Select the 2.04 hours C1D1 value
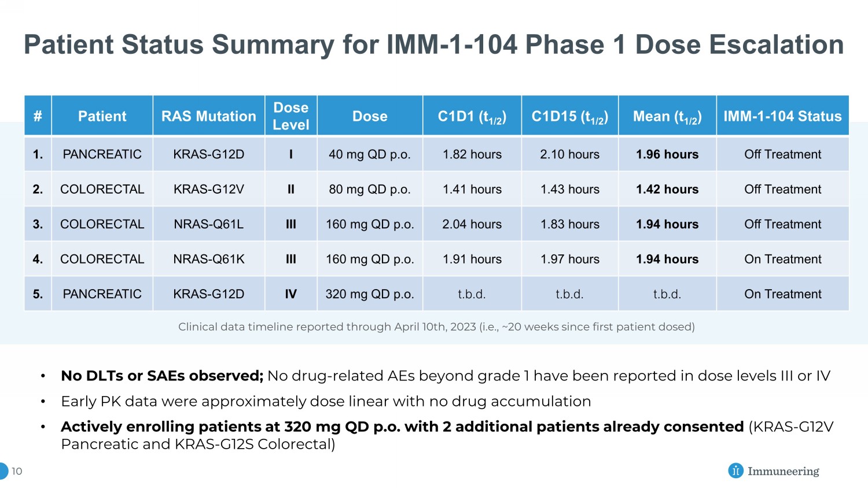This screenshot has height=488, width=868. point(472,224)
